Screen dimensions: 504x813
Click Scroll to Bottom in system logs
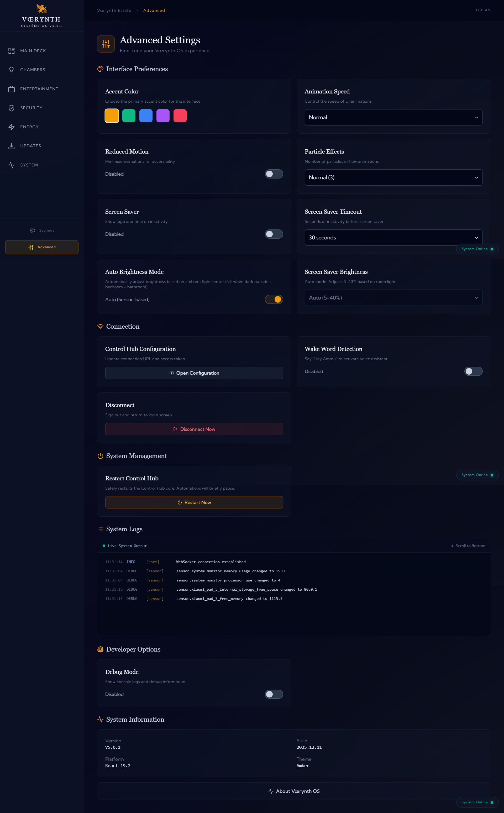[x=468, y=546]
